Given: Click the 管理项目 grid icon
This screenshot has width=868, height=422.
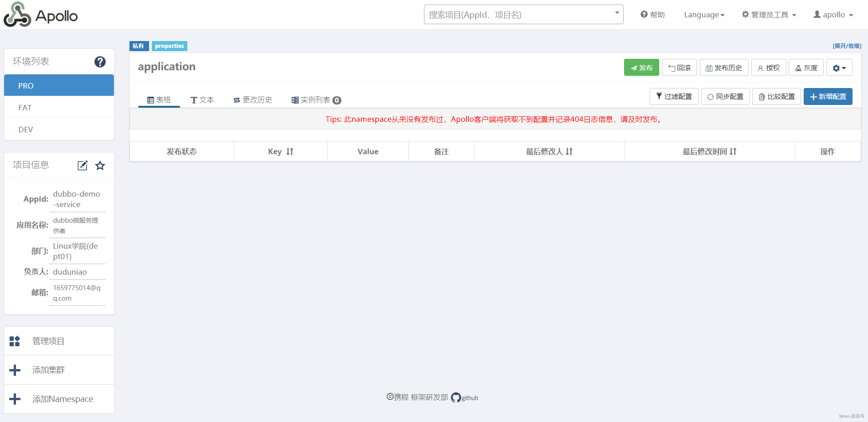Looking at the screenshot, I should point(15,341).
